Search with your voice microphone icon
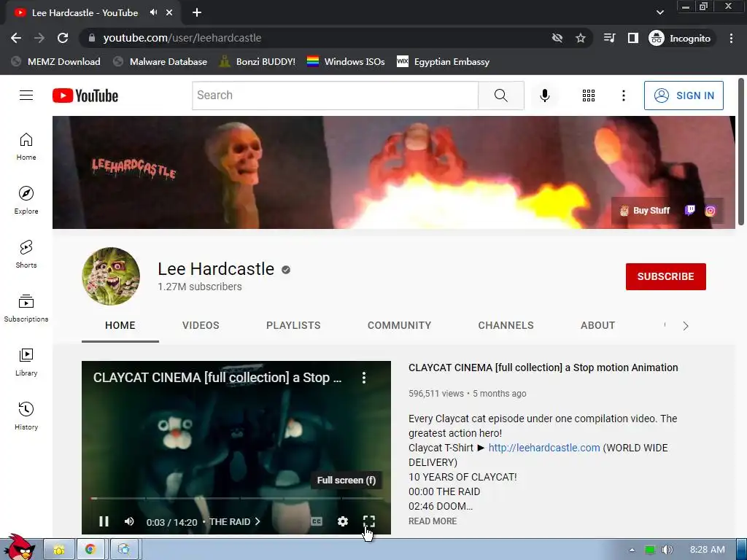Viewport: 747px width, 560px height. click(x=544, y=96)
